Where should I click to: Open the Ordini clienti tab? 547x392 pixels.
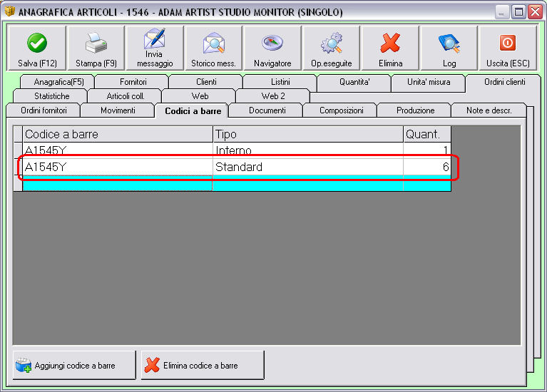pos(504,82)
